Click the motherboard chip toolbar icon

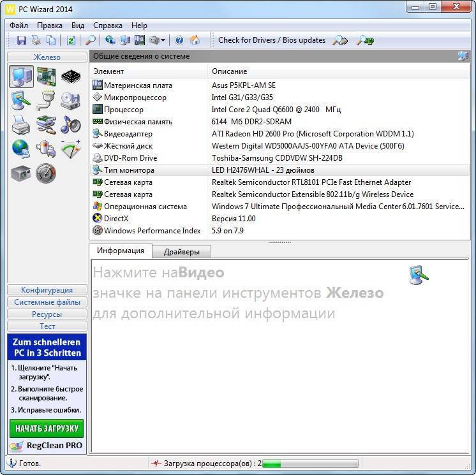click(x=140, y=40)
